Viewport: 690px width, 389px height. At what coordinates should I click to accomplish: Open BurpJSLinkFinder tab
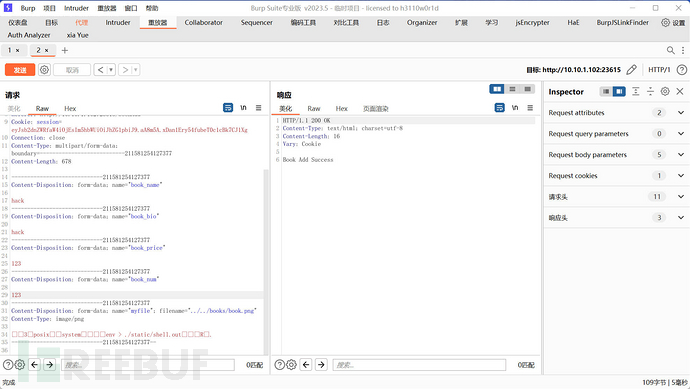pos(623,22)
